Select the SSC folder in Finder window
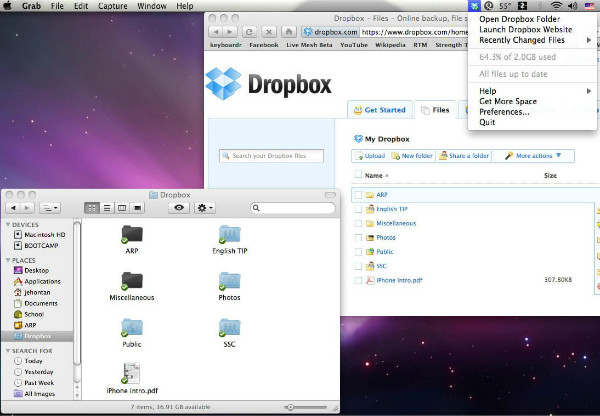 [230, 328]
